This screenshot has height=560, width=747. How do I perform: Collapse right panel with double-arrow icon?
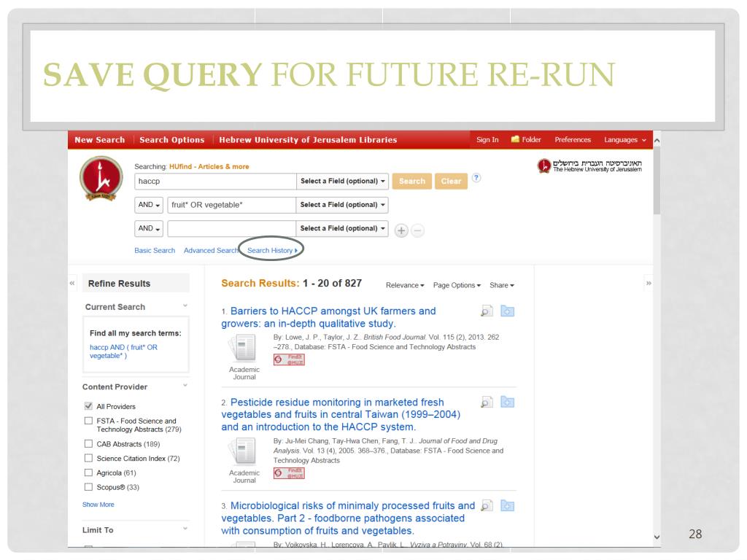[x=649, y=283]
